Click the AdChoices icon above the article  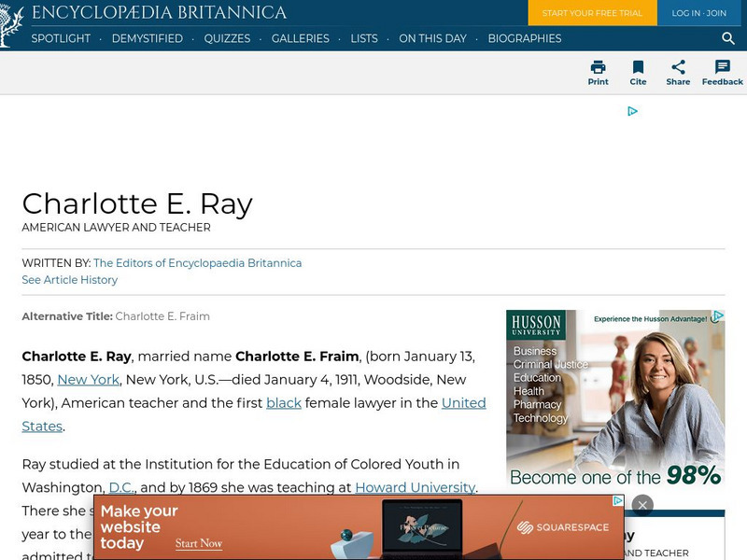pyautogui.click(x=632, y=110)
